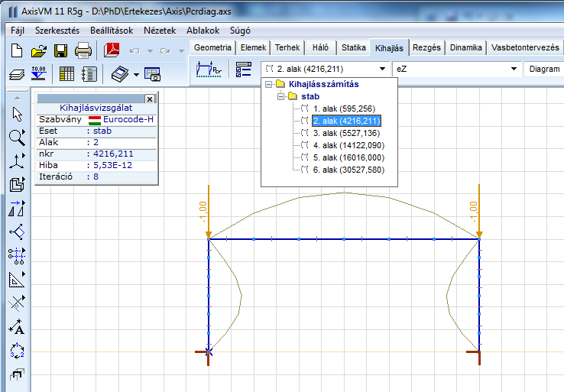
Task: Open the table browser icon
Action: click(x=66, y=73)
